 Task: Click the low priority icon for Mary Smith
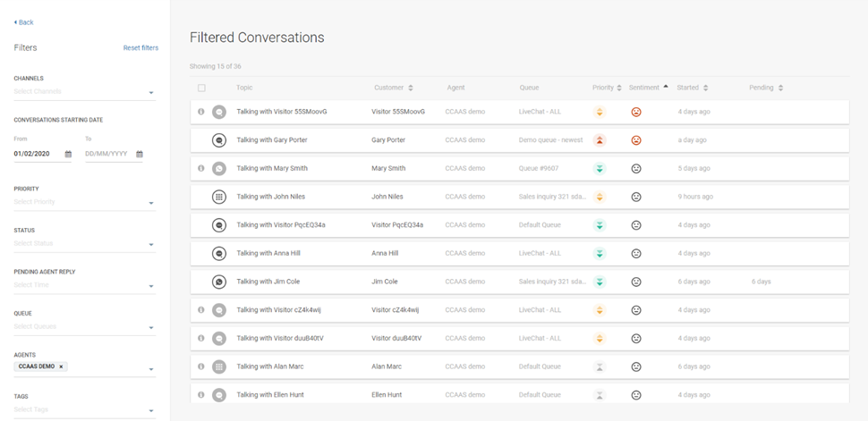coord(600,168)
